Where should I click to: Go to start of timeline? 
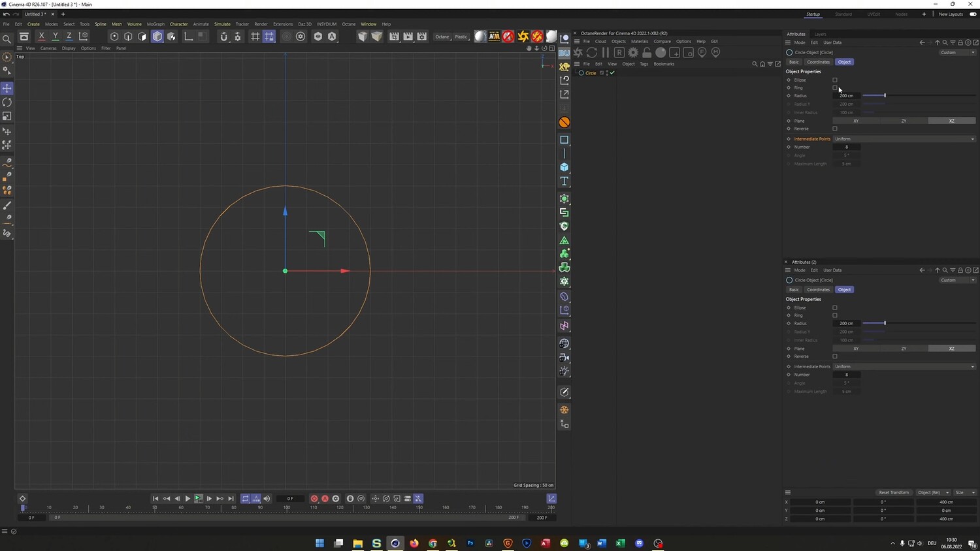(x=155, y=499)
